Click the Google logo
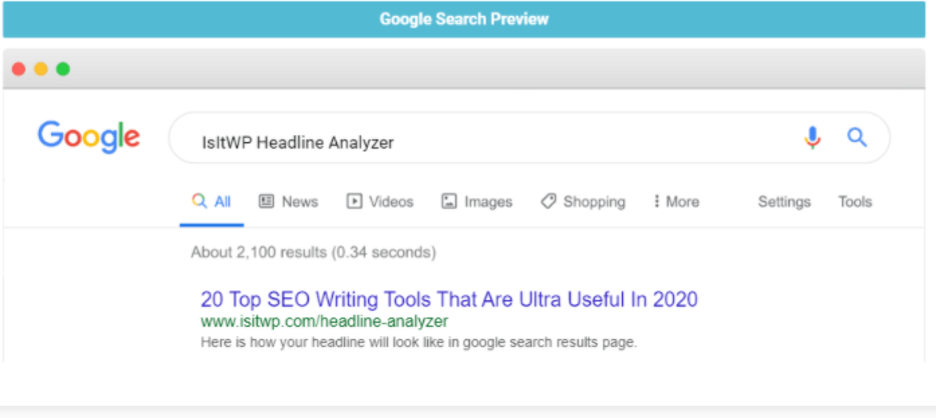This screenshot has height=418, width=936. (89, 137)
